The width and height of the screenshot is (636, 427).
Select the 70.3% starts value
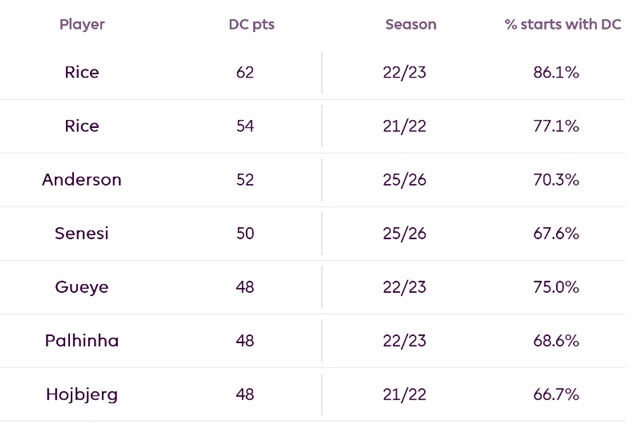[x=556, y=180]
